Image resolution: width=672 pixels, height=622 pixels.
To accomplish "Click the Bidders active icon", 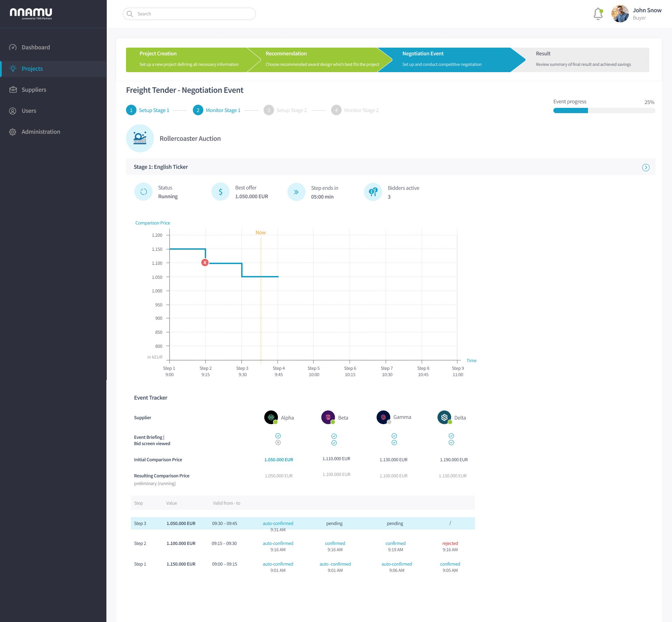I will [x=373, y=192].
